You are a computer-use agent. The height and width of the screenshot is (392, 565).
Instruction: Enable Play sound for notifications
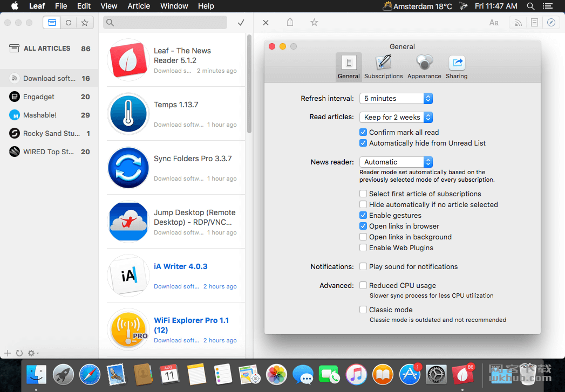363,266
